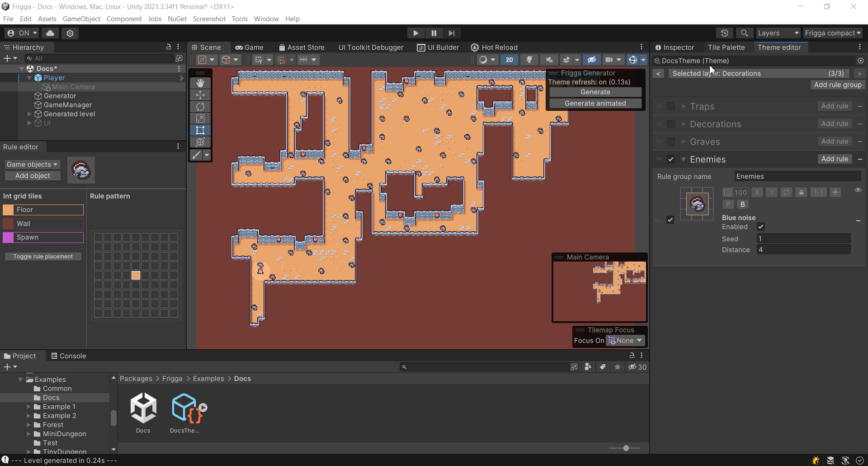Click the rule rotation icon

[786, 192]
